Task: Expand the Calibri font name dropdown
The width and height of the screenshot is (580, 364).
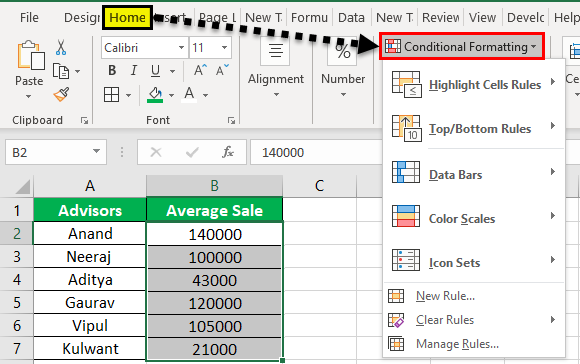Action: 181,47
